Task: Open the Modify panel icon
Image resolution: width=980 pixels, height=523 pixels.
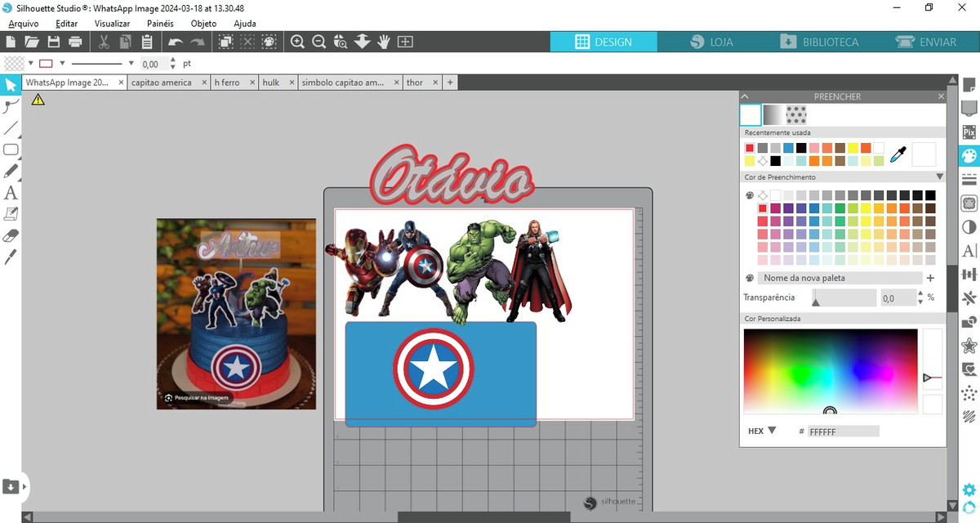Action: (969, 321)
